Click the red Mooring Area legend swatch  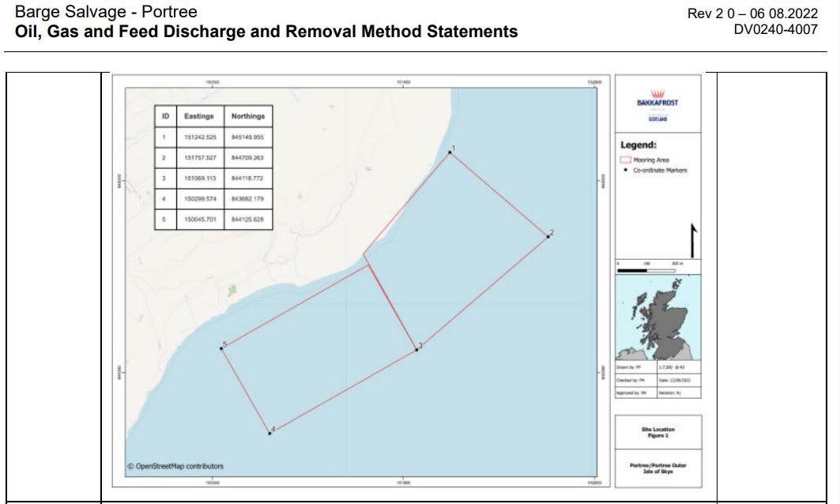626,160
